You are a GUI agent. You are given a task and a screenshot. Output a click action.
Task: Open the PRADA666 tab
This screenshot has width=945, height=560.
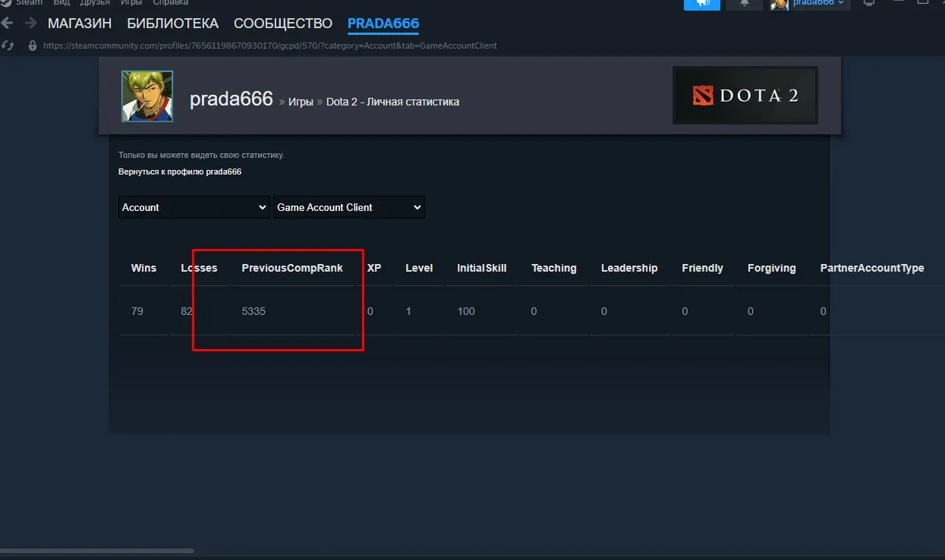tap(383, 24)
